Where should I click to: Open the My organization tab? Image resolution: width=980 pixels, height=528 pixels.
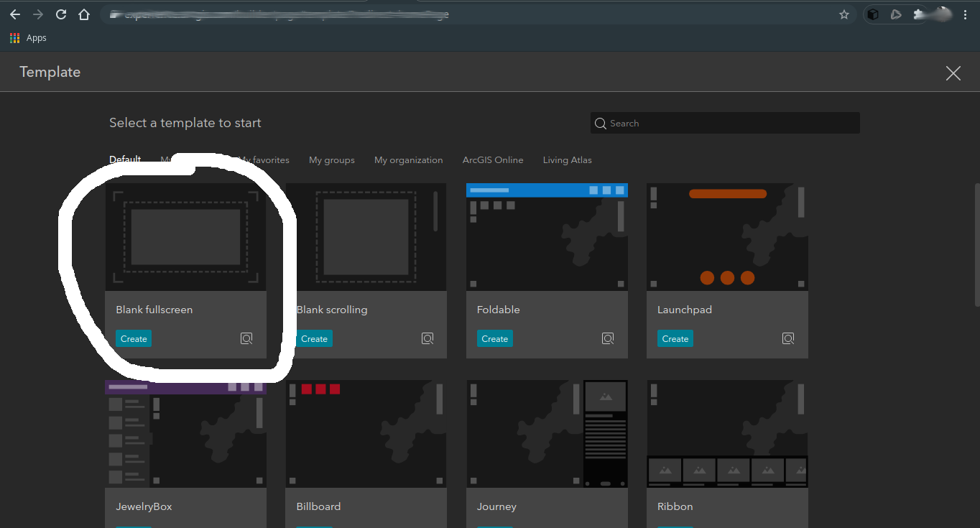point(408,160)
